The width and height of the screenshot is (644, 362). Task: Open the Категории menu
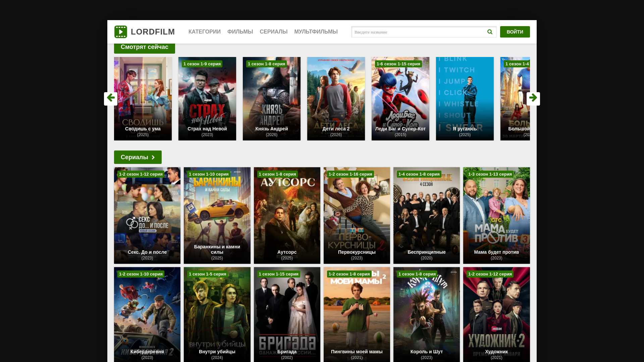205,32
